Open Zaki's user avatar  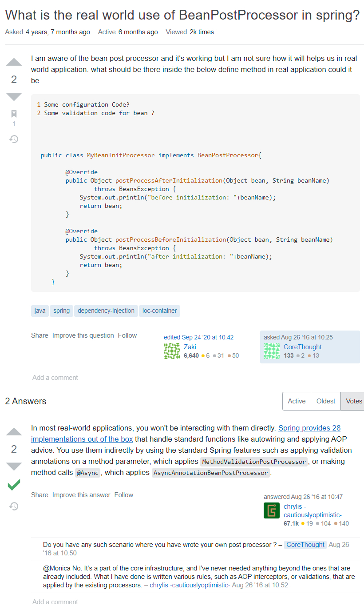(172, 351)
